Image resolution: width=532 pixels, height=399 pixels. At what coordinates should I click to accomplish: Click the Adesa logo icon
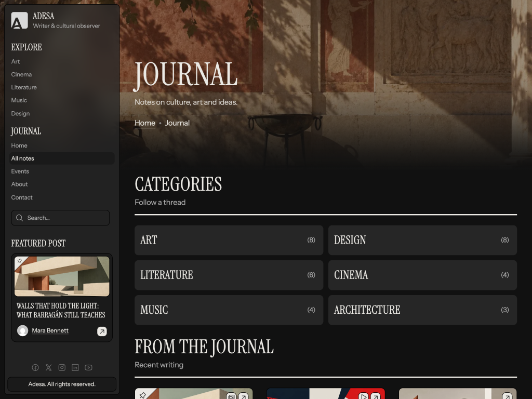pos(19,20)
